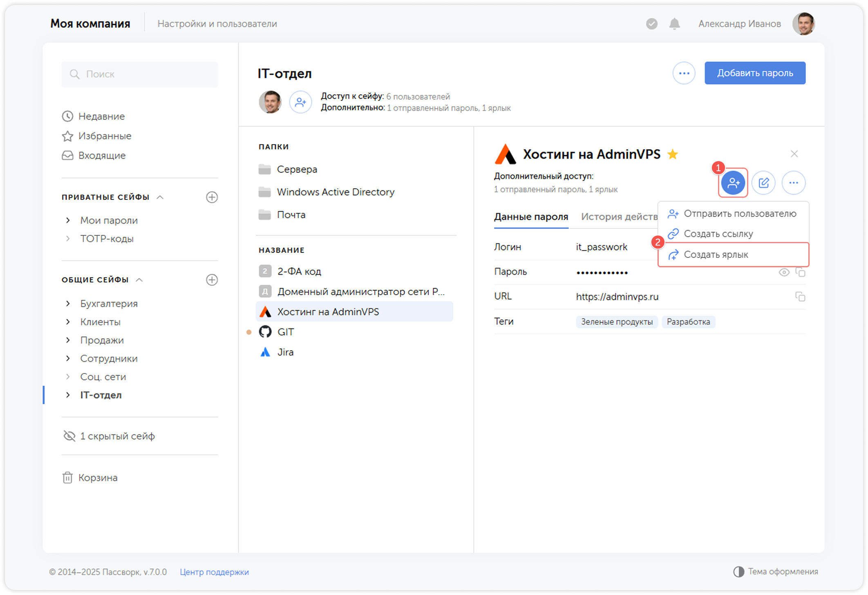This screenshot has height=595, width=868.
Task: Select Создать ссылку in menu
Action: pos(734,234)
